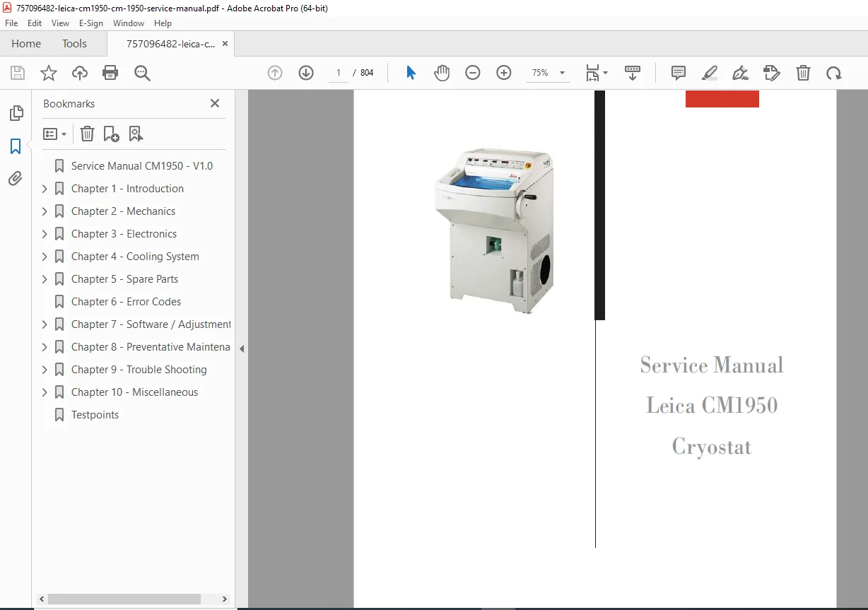Select Chapter 9 - Trouble Shooting bookmark text
This screenshot has height=610, width=868.
139,370
